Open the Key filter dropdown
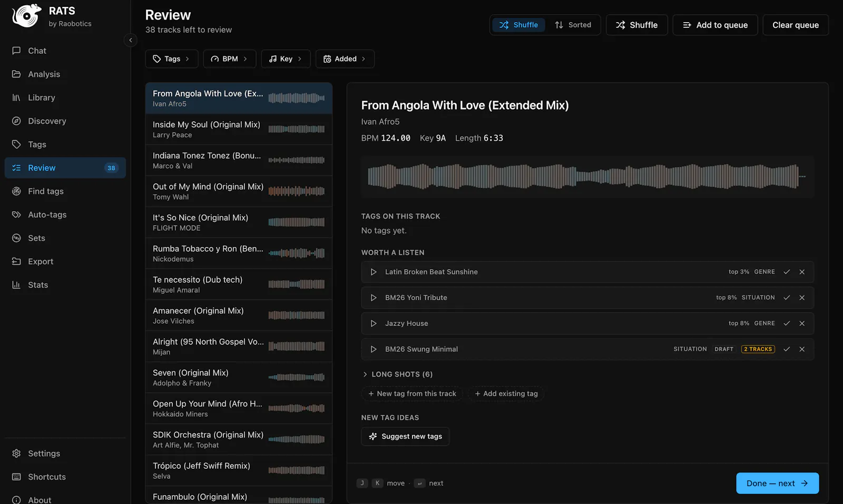 click(286, 59)
